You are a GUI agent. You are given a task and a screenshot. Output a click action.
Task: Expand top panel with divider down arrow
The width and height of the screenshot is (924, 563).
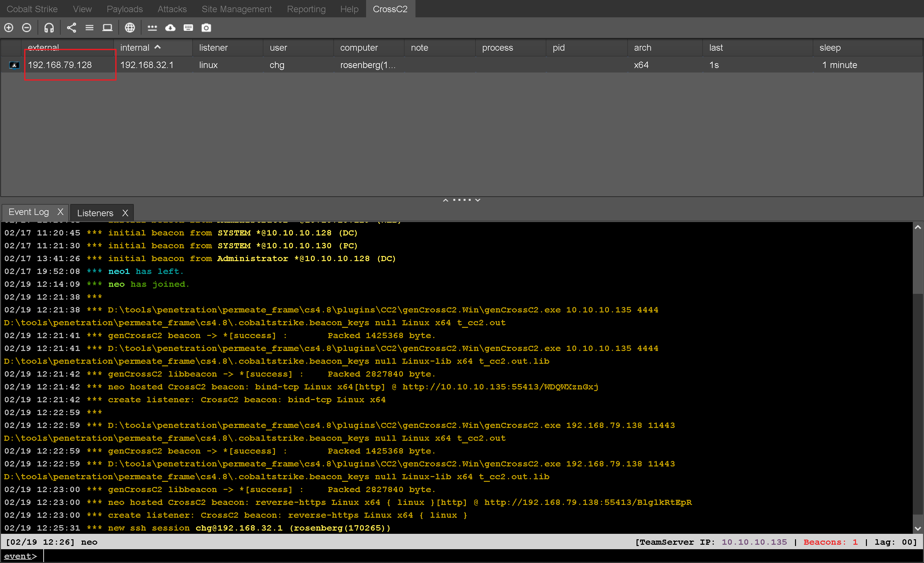pyautogui.click(x=478, y=200)
